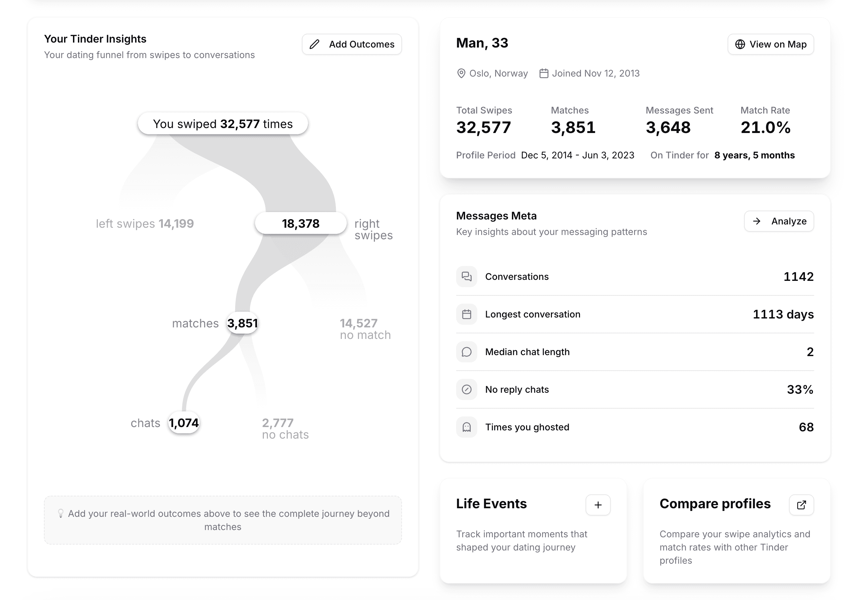Select the blocked icon next to No reply chats
Viewport: 868px width, 600px height.
467,389
